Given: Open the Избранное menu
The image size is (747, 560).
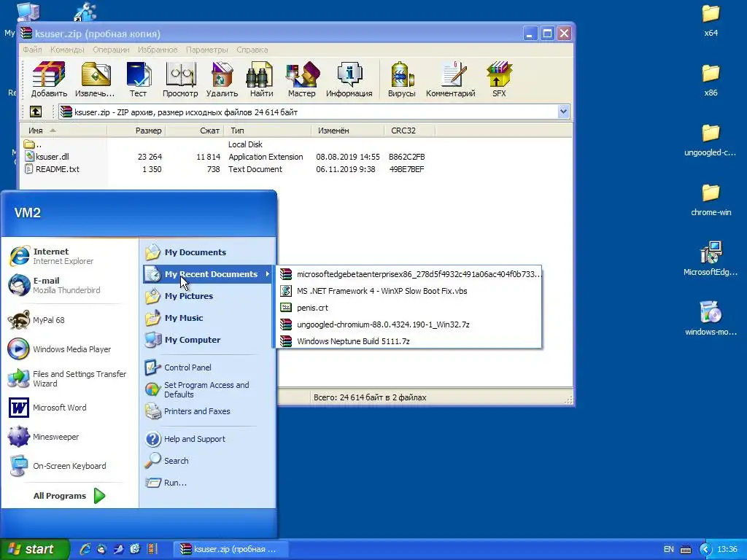Looking at the screenshot, I should 158,50.
